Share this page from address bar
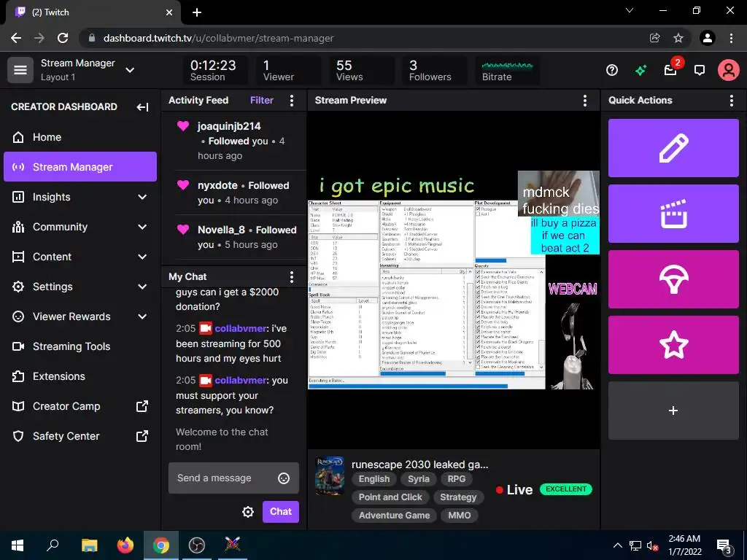This screenshot has width=747, height=560. point(654,38)
